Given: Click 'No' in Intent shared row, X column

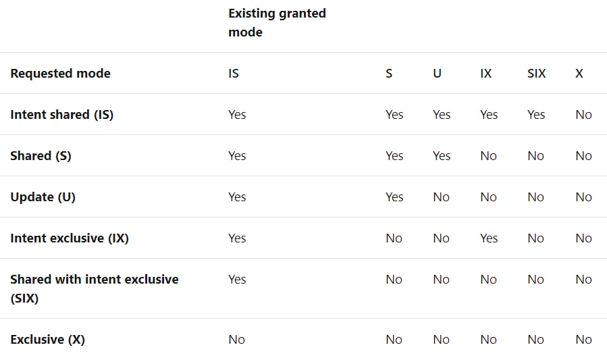Looking at the screenshot, I should [583, 115].
